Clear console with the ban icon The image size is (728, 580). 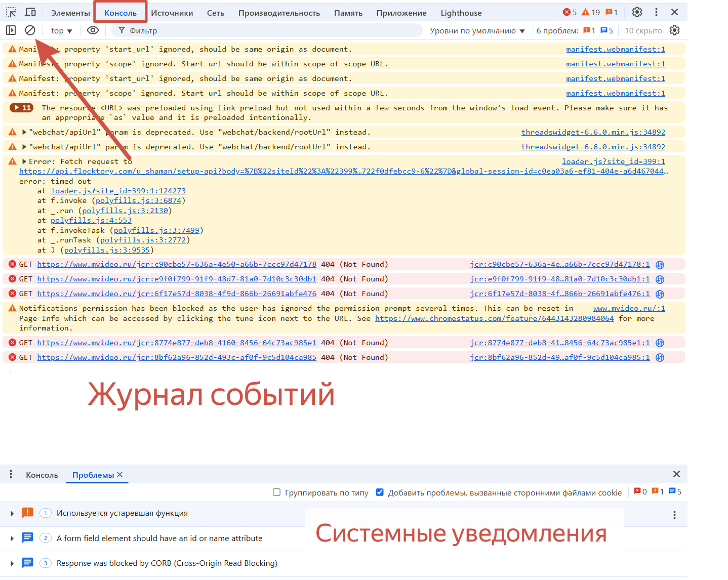(30, 30)
